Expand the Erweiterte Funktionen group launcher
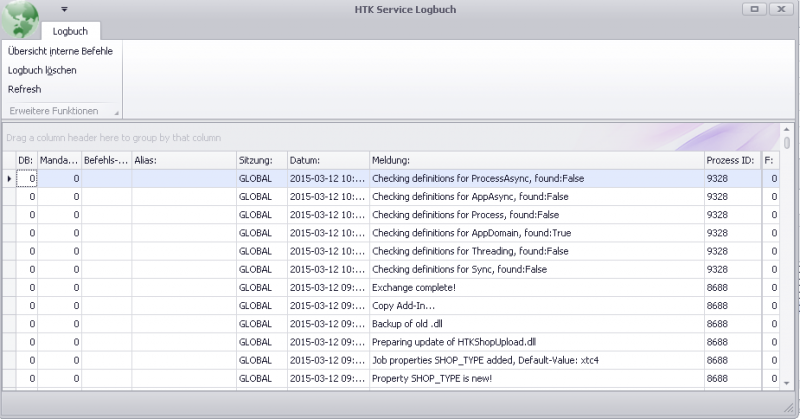 (x=116, y=111)
